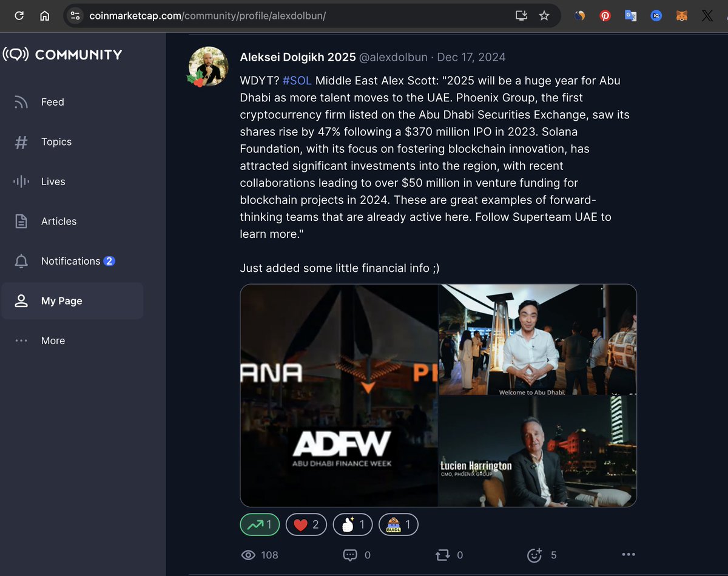
Task: Add a reaction with the emoji icon
Action: [534, 555]
